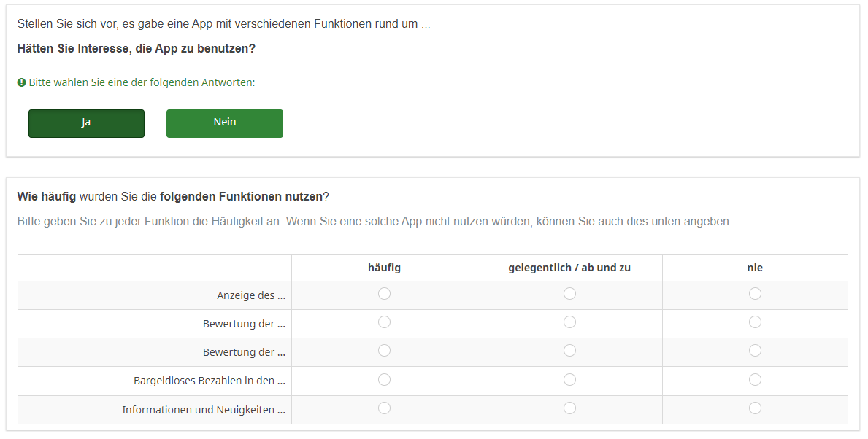Mark häufig for second Bewertung der row

(384, 351)
